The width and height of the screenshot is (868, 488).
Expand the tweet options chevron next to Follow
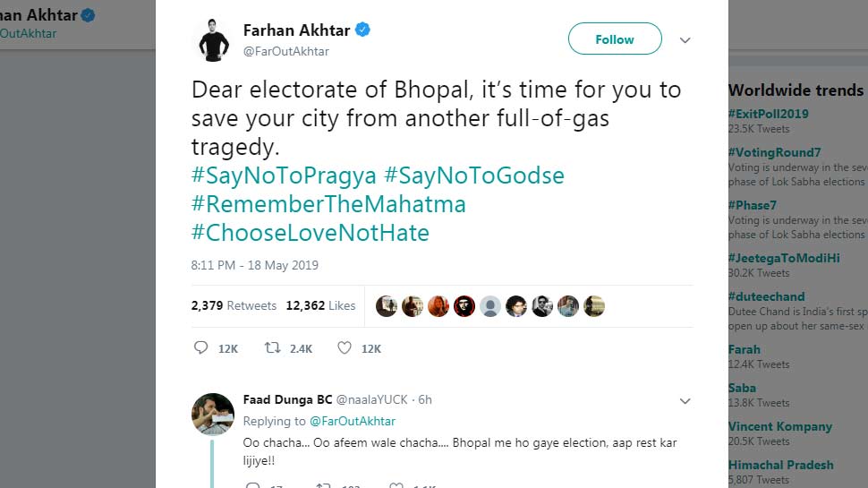[x=685, y=40]
